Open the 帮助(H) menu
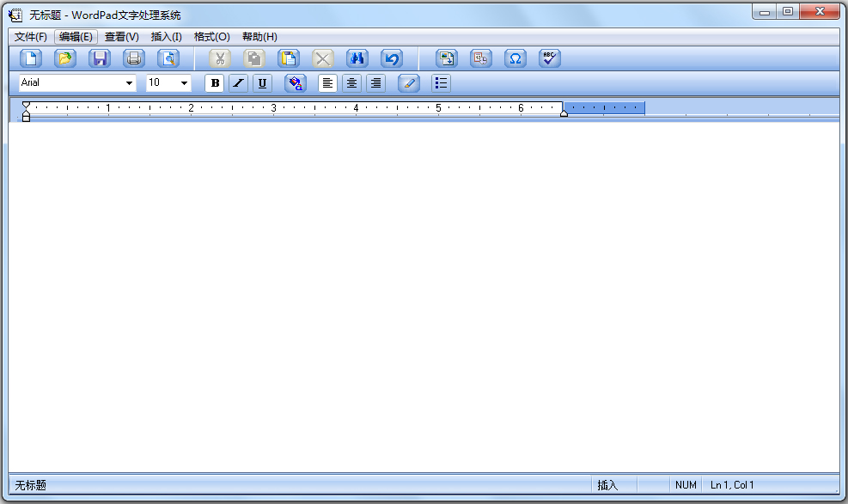 coord(259,37)
